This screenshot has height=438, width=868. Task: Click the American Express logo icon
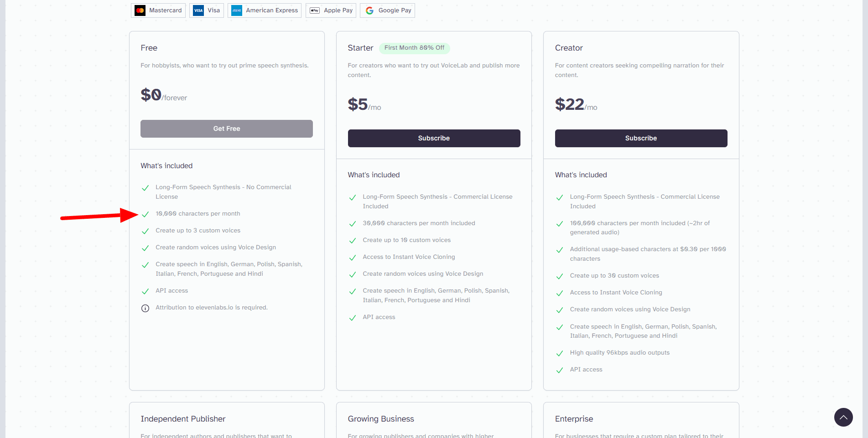(237, 10)
